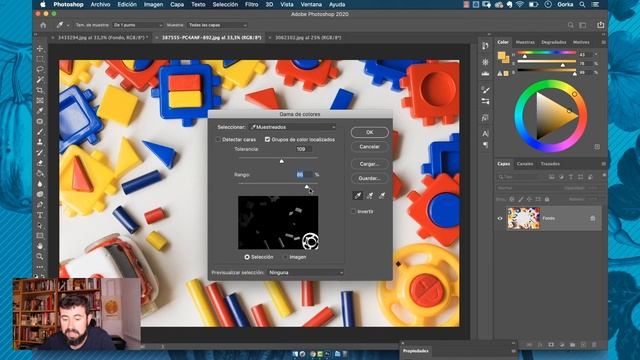640x360 pixels.
Task: Select the Spot Healing Brush tool
Action: click(x=40, y=121)
